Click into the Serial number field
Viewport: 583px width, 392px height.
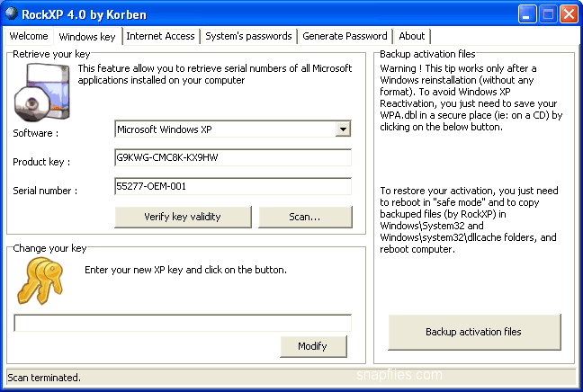point(233,186)
